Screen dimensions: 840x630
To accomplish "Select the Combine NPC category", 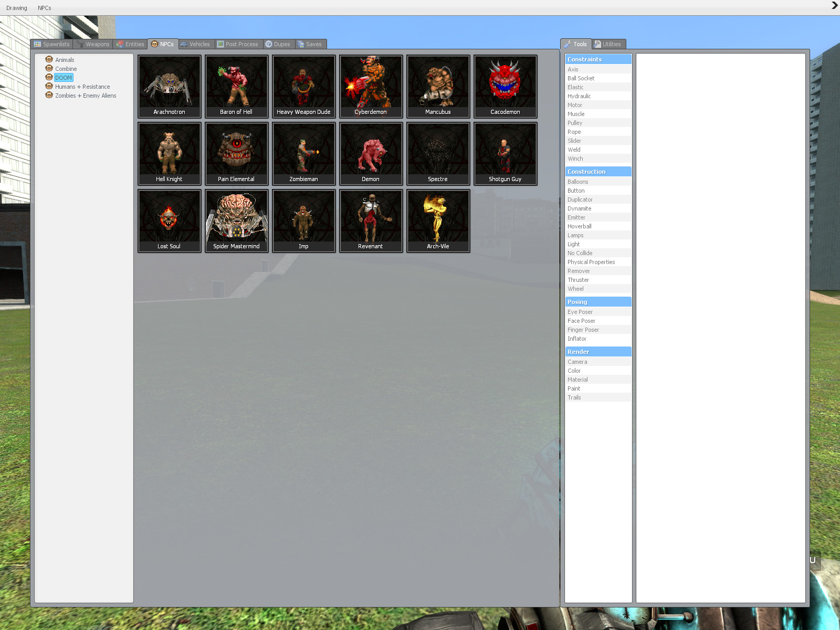I will click(66, 69).
